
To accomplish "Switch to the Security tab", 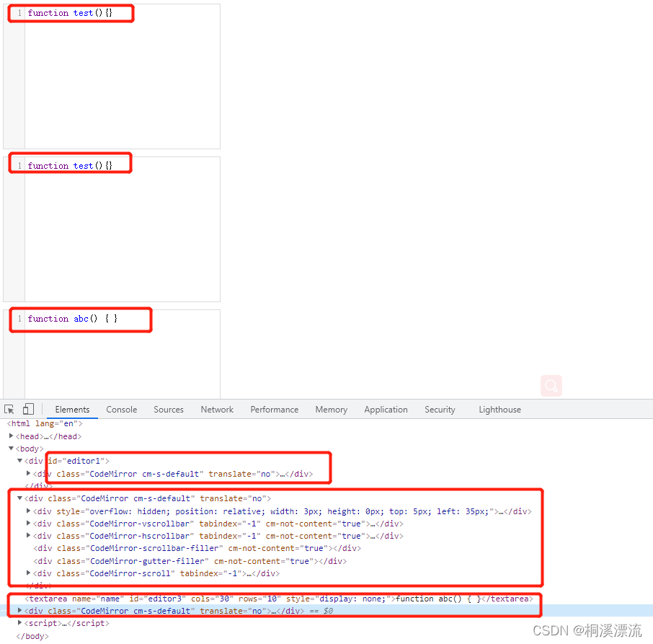I will click(x=440, y=410).
